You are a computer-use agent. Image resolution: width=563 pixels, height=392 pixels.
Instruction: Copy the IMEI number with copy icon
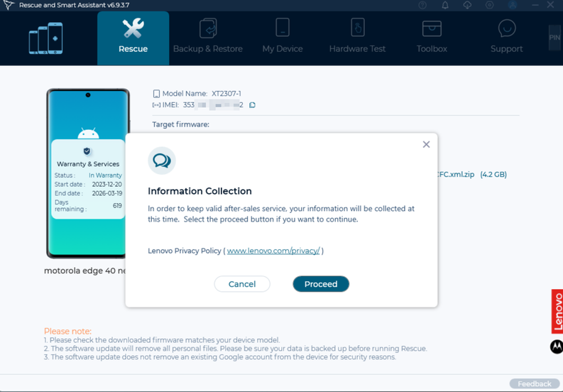coord(252,105)
